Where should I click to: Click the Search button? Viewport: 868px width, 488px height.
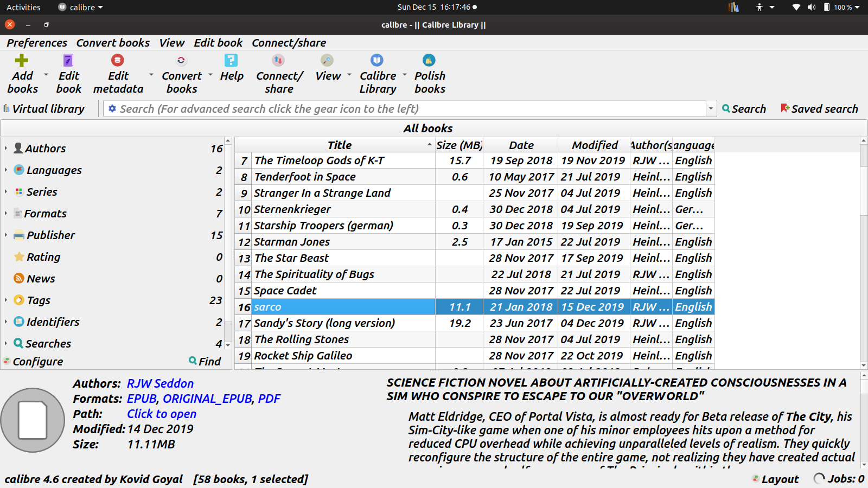click(744, 108)
